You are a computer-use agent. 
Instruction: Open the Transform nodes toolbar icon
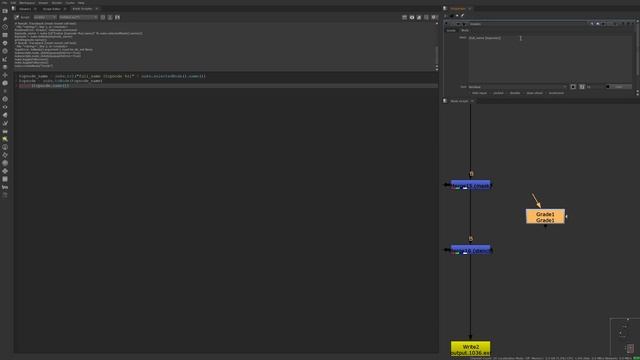5,75
